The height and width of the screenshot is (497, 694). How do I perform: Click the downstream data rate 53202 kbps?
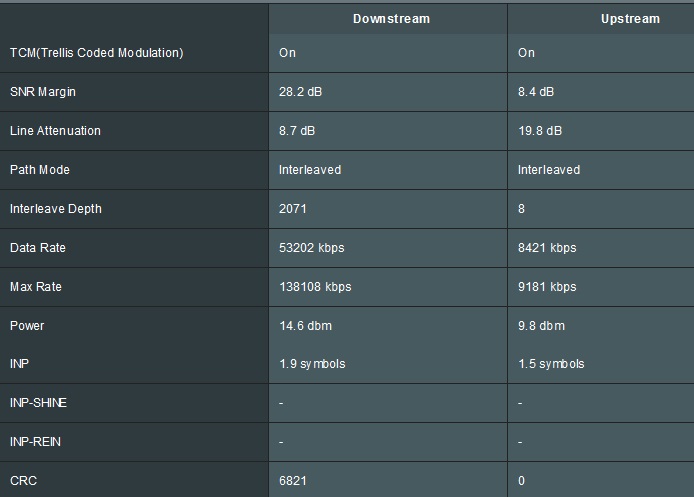coord(312,247)
